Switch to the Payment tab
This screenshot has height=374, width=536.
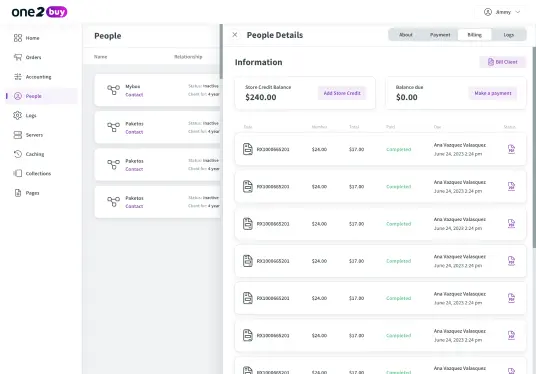(x=440, y=35)
